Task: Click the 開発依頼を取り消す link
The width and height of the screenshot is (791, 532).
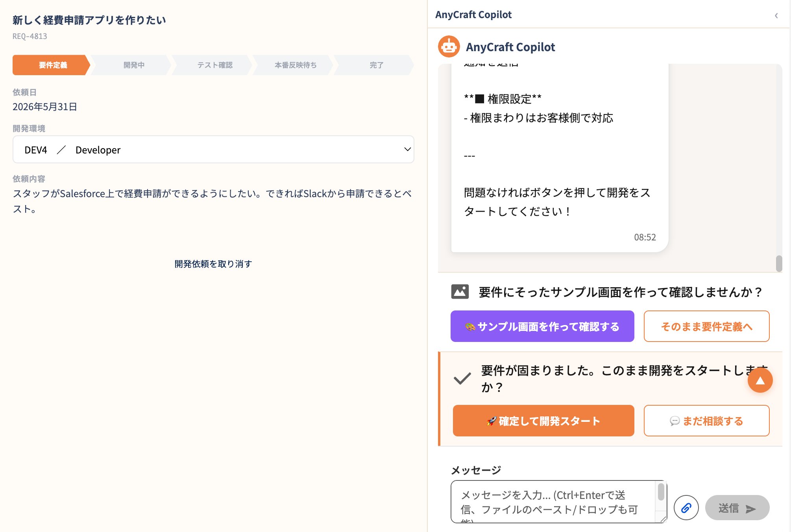Action: pyautogui.click(x=213, y=264)
